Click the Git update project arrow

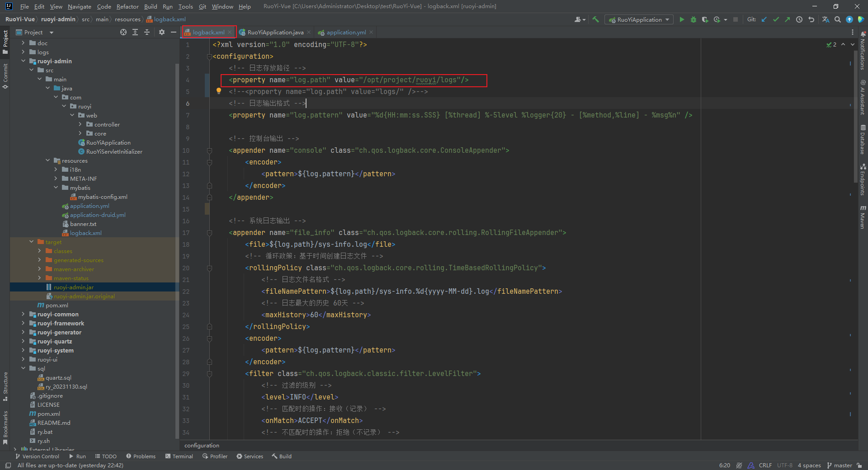click(x=764, y=19)
